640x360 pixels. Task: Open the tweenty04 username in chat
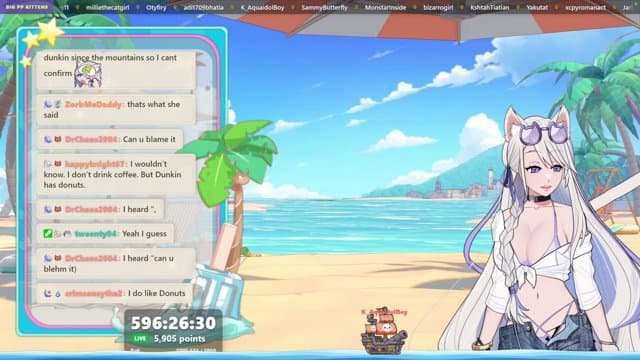point(96,234)
